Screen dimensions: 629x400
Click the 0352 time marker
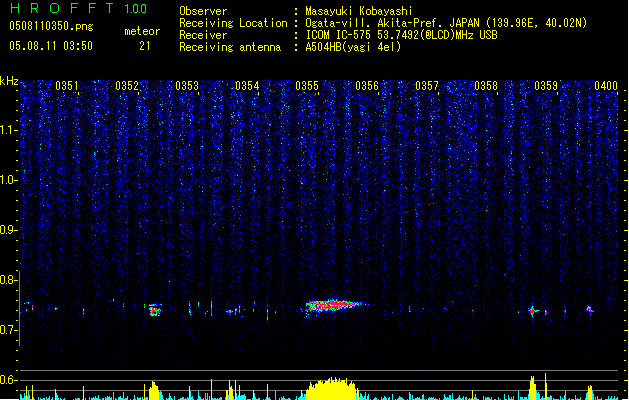(127, 86)
